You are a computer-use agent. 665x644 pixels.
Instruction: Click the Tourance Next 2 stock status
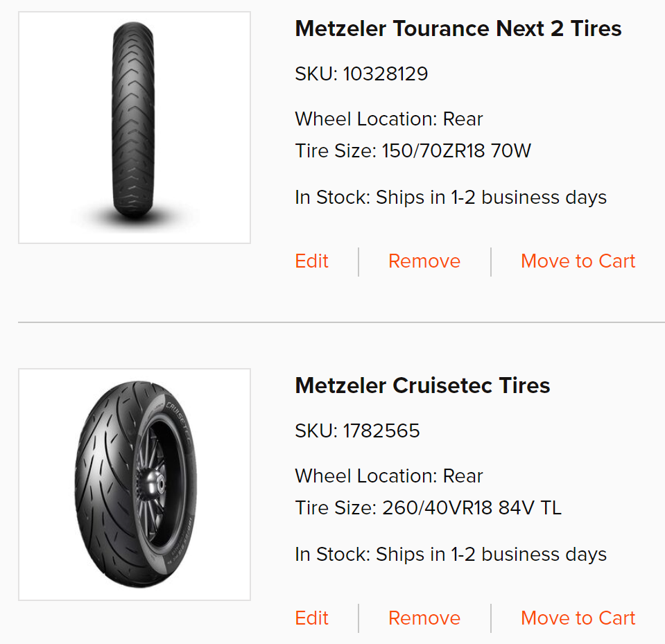(x=450, y=198)
